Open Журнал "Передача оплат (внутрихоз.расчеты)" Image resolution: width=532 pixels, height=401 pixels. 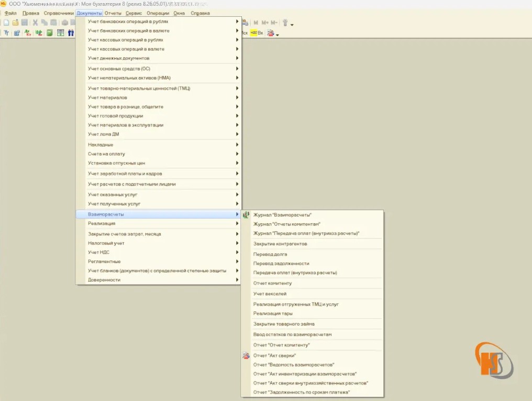[x=312, y=233]
